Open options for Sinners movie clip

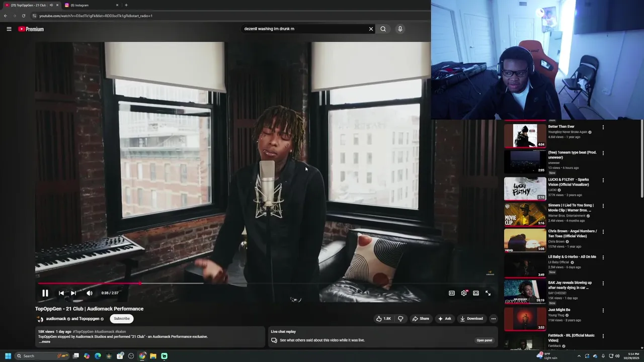click(603, 206)
